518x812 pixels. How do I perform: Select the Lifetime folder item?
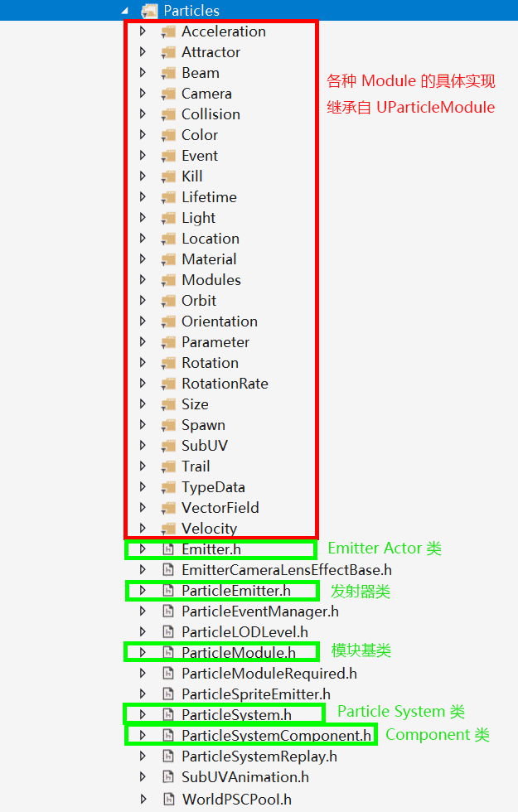[x=209, y=197]
